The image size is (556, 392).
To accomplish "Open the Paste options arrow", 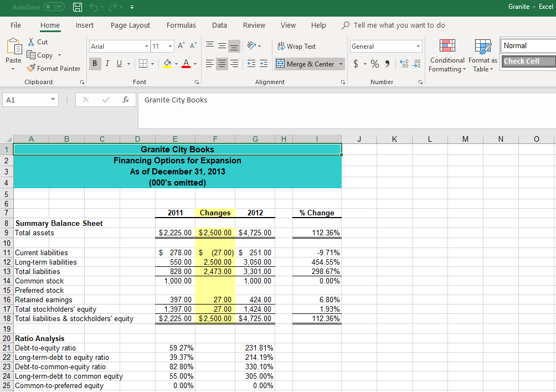I will pos(13,69).
